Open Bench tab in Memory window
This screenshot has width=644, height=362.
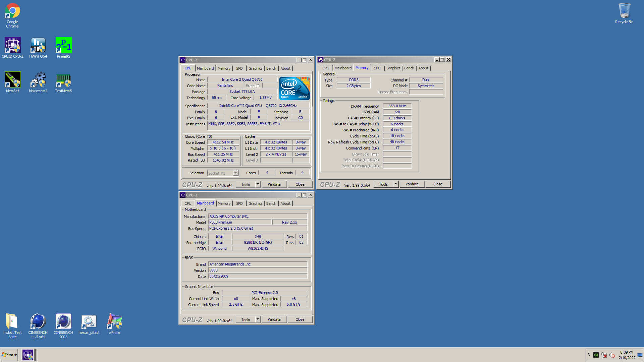409,68
